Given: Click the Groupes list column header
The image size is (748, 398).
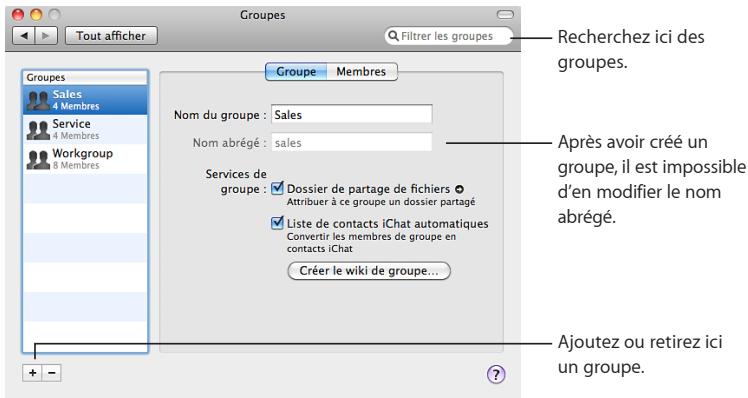Looking at the screenshot, I should (x=85, y=77).
